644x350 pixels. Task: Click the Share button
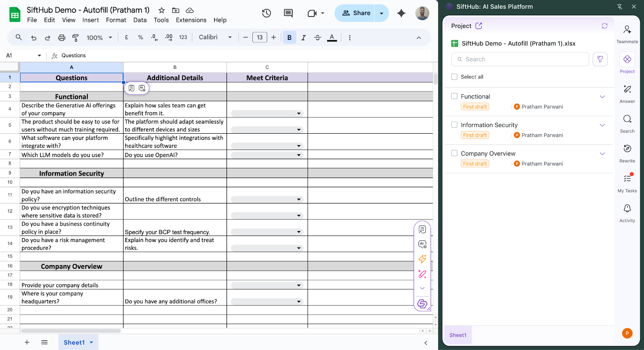(x=356, y=13)
